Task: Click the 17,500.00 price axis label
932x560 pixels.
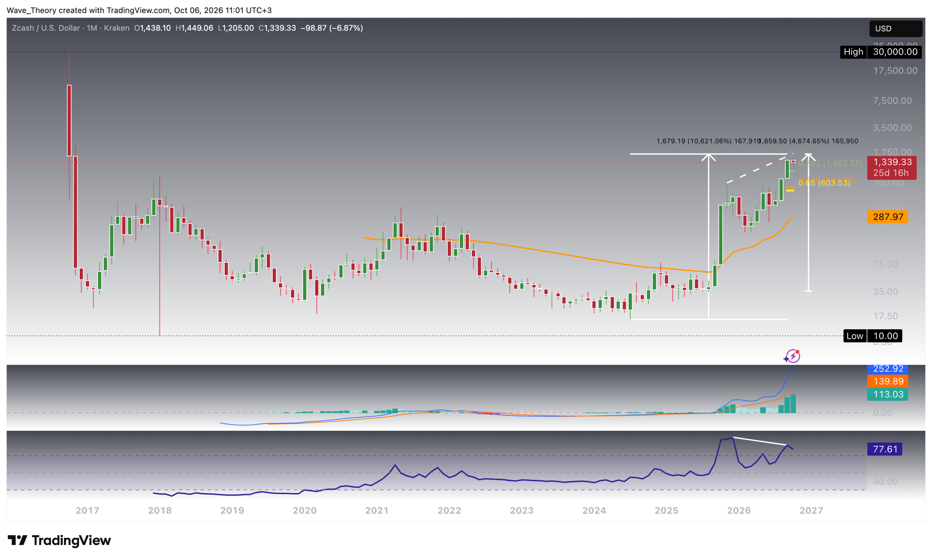Action: click(895, 71)
